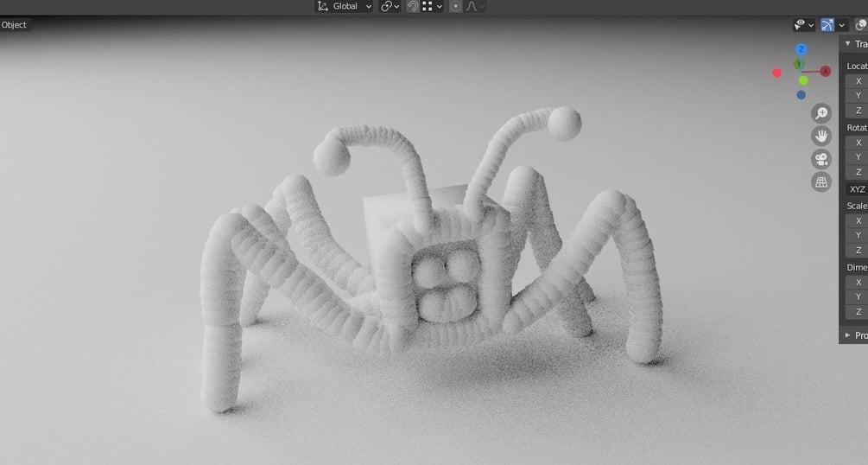
Task: Open selectability and visibility eye dropdown
Action: (804, 25)
